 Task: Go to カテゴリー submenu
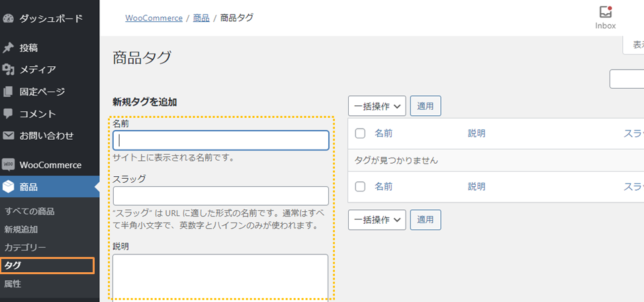[25, 248]
